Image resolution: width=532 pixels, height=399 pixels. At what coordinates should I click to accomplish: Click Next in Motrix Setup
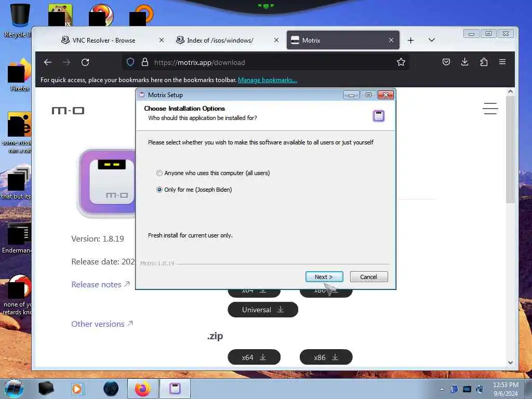(x=324, y=277)
